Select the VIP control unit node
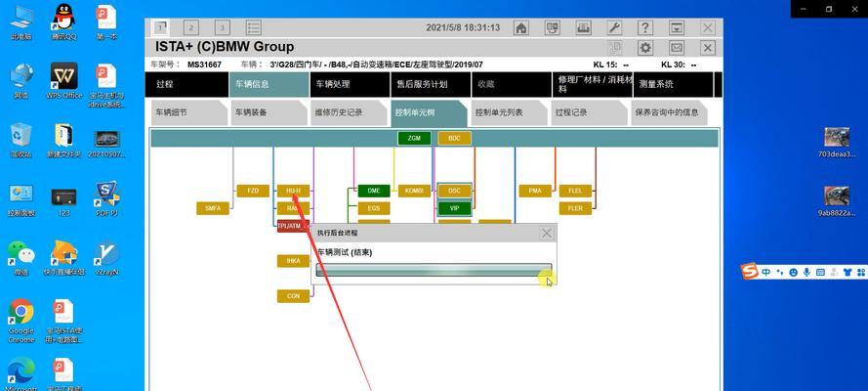Viewport: 868px width, 391px height. 454,208
